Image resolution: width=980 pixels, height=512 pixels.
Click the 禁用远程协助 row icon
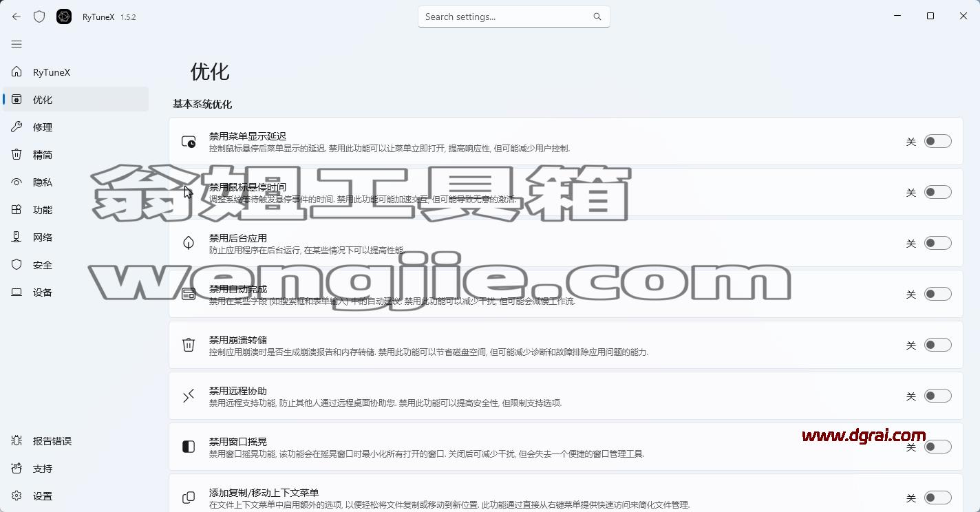pyautogui.click(x=189, y=396)
